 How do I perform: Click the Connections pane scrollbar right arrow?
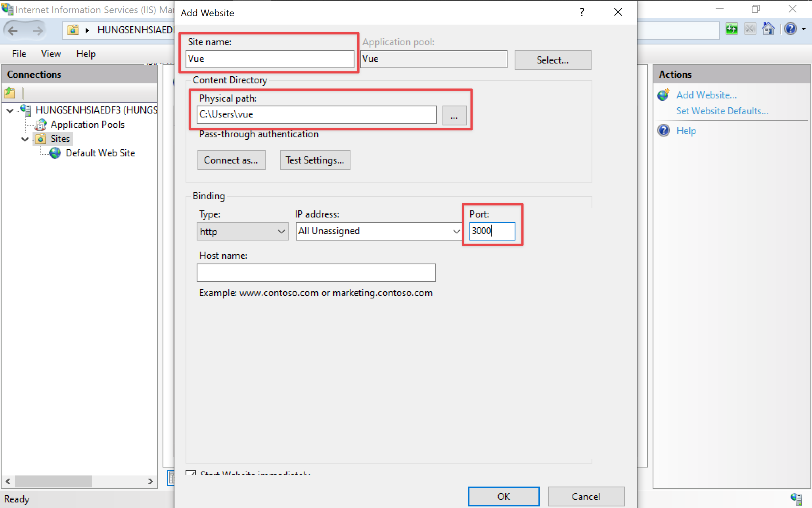(150, 481)
